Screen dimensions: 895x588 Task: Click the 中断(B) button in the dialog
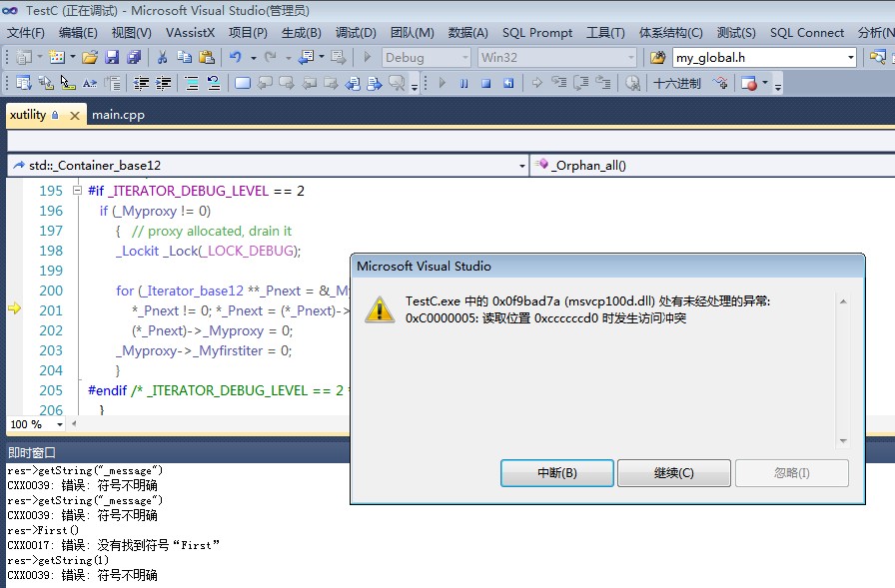pos(557,473)
